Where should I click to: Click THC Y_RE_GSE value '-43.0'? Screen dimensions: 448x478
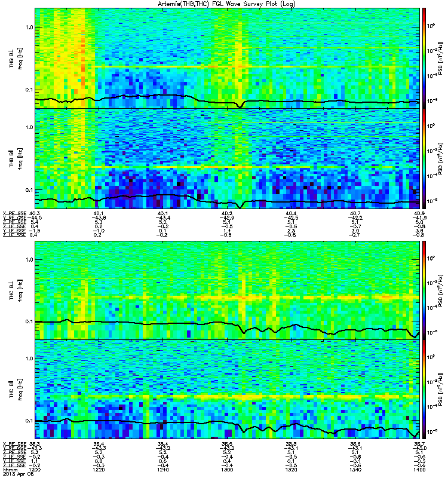pos(419,449)
